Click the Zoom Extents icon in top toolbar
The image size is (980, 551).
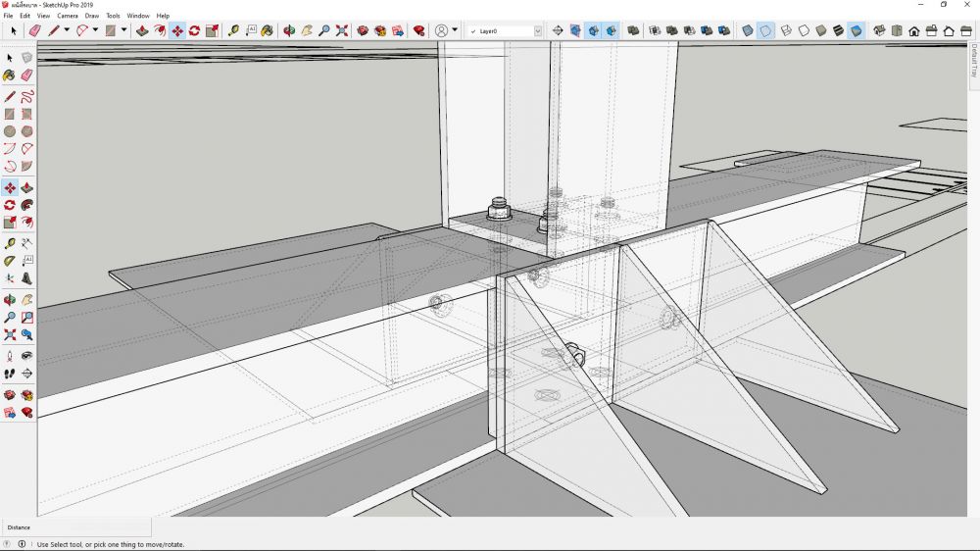(341, 31)
